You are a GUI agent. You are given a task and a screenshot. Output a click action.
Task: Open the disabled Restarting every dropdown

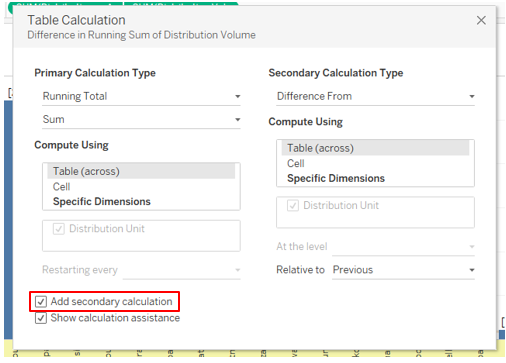[182, 270]
